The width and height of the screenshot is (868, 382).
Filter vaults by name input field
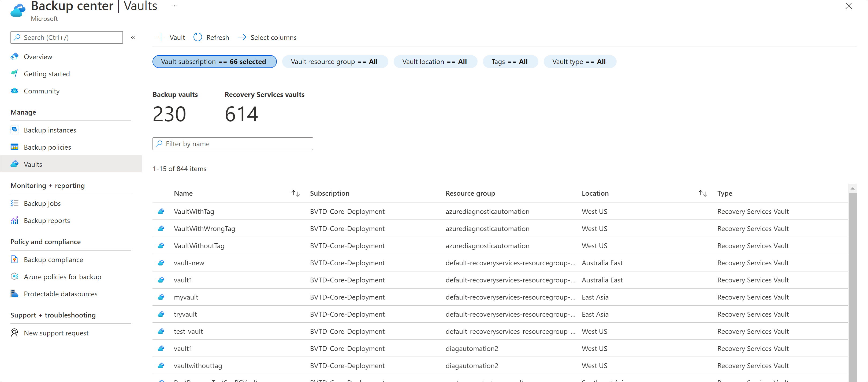click(x=233, y=143)
